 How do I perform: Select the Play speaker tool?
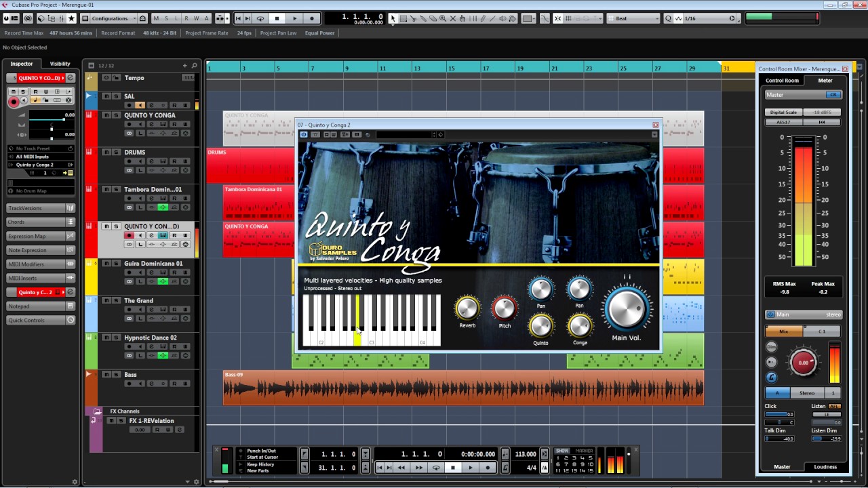tap(502, 18)
